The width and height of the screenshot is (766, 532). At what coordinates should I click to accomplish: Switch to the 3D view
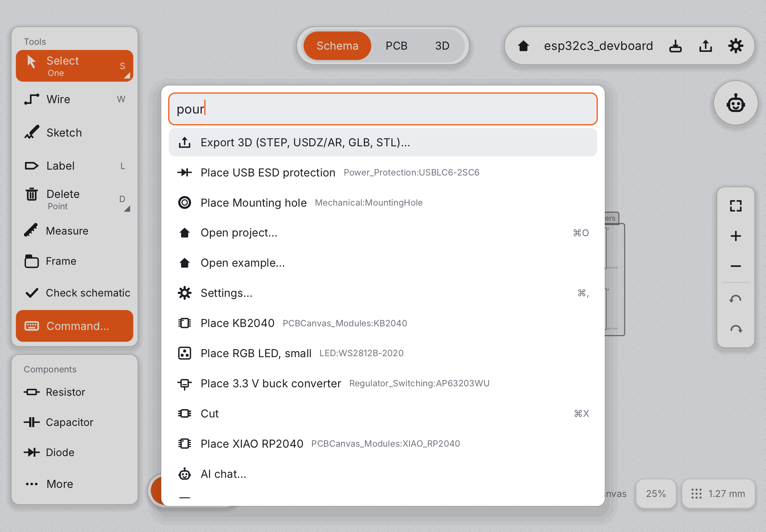click(442, 46)
